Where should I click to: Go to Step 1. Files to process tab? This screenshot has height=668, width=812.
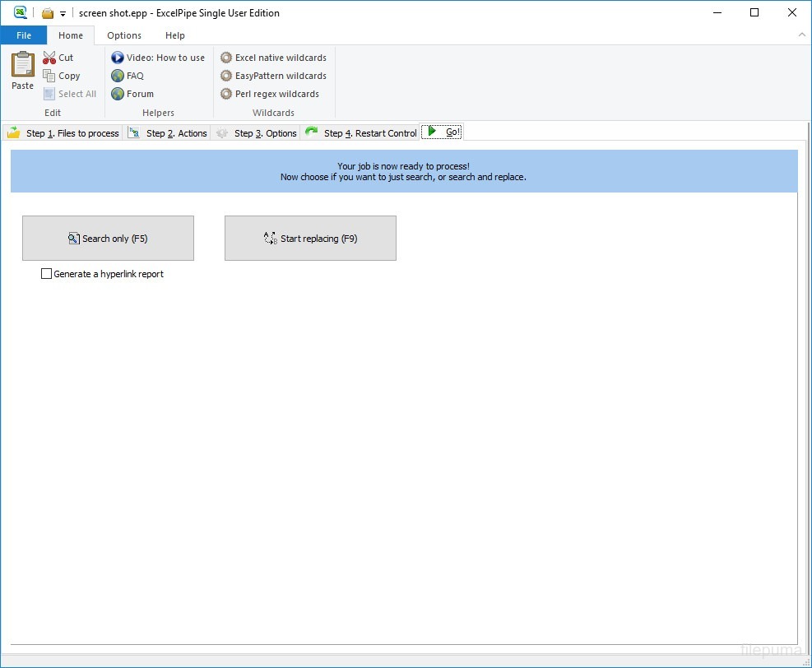coord(63,132)
